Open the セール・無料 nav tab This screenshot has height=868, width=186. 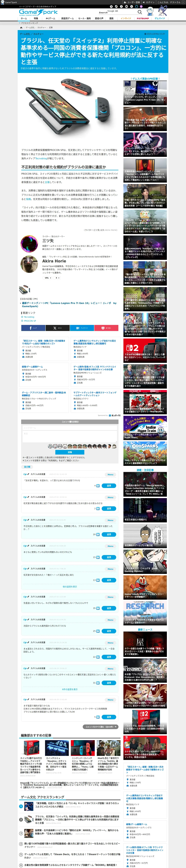click(84, 19)
